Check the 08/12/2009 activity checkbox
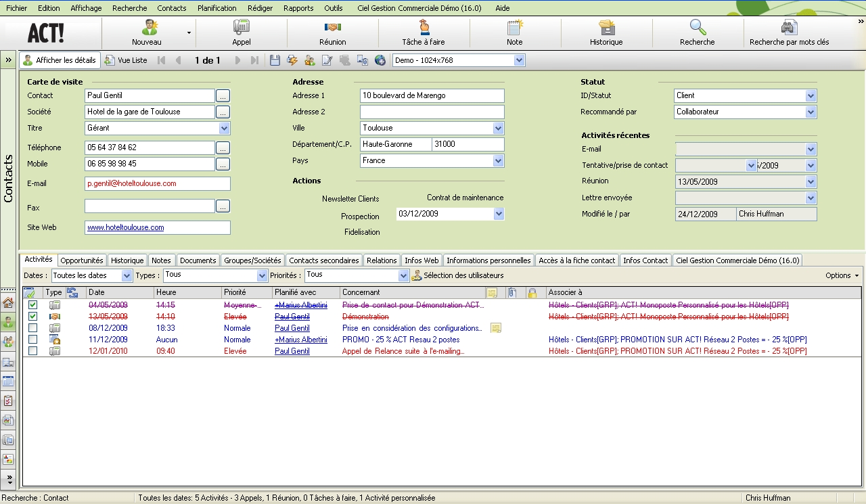The width and height of the screenshot is (866, 504). tap(32, 328)
